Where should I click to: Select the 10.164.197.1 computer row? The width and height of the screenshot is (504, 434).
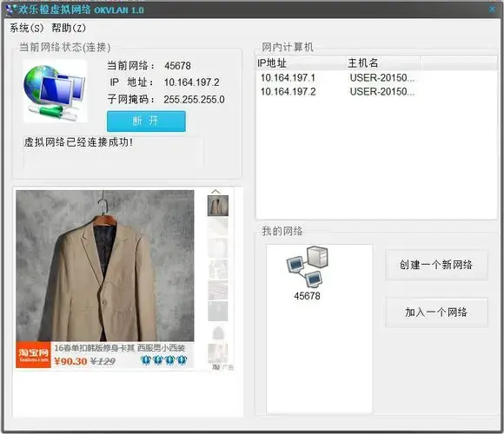(x=376, y=77)
